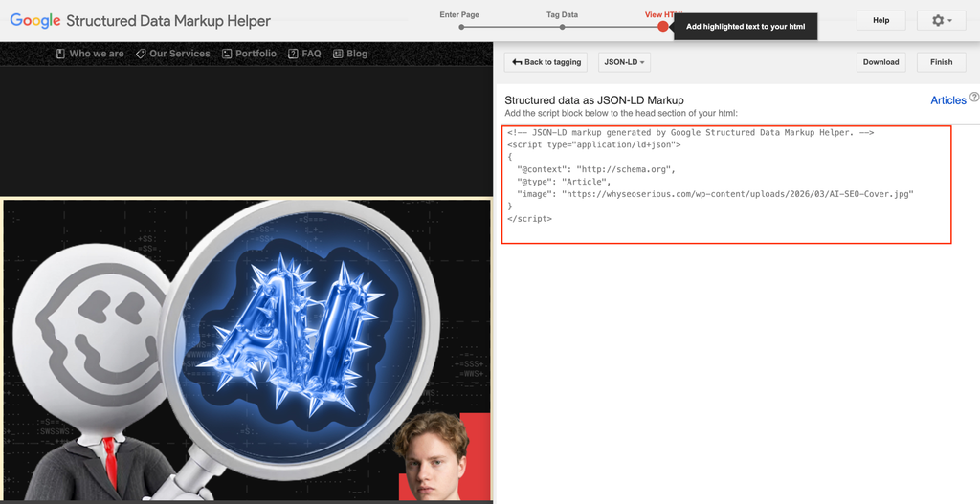Click the Structured Data Markup Helper title
Screen dimensions: 980x504
[168, 21]
